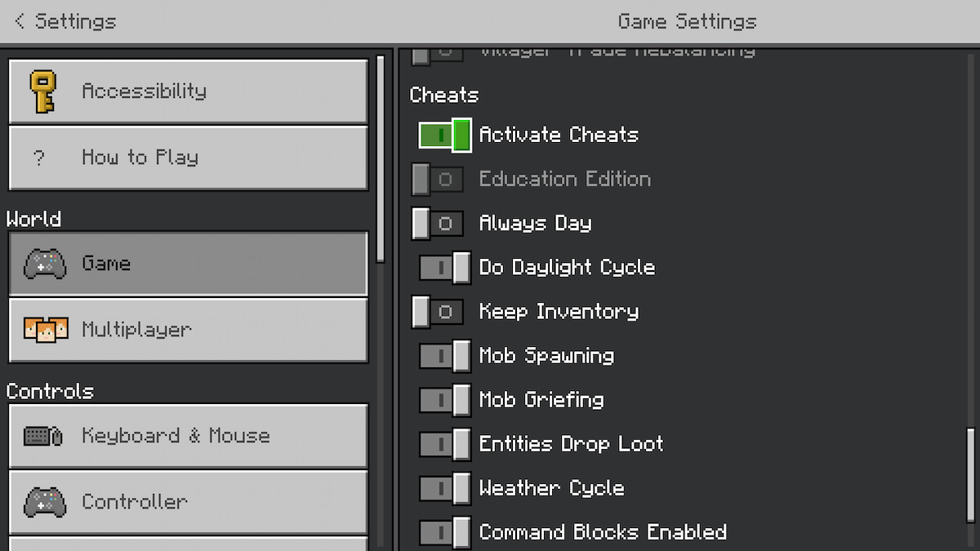Select the yellow key Accessibility icon

(44, 91)
